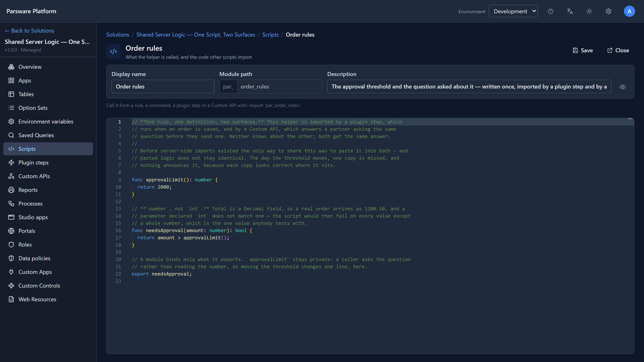Click the Custom Apps plug icon
Viewport: 644px width, 362px height.
point(11,272)
